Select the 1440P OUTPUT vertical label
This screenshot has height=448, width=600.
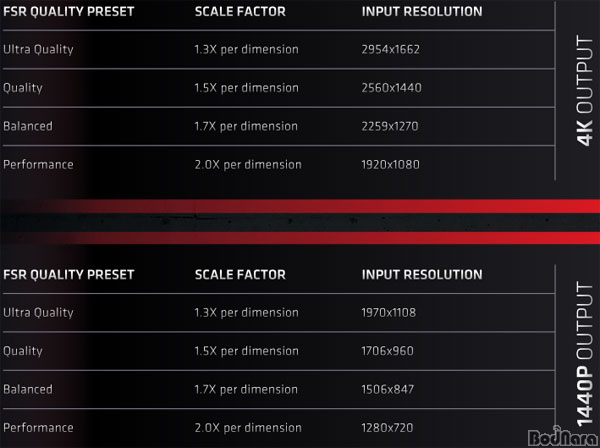tap(585, 354)
